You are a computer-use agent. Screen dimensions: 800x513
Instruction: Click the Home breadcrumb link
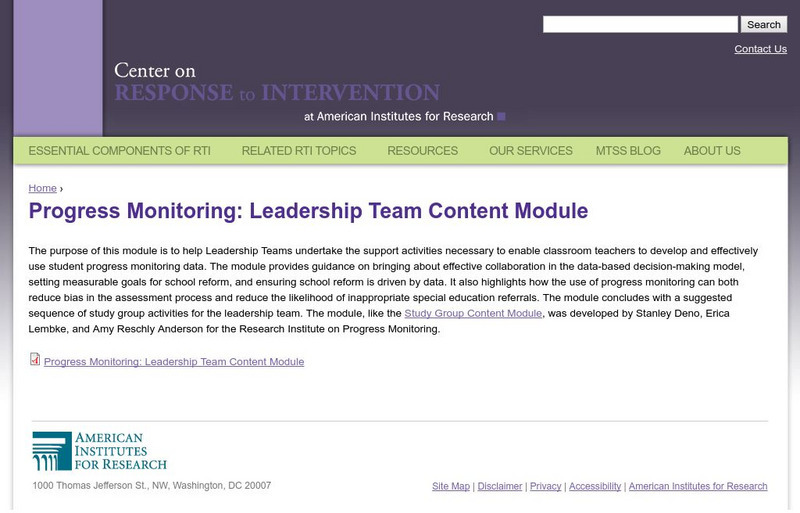(x=43, y=188)
